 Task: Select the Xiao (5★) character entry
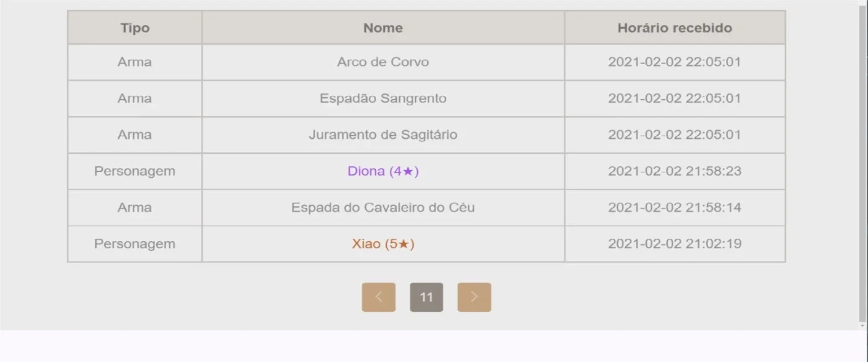[383, 244]
